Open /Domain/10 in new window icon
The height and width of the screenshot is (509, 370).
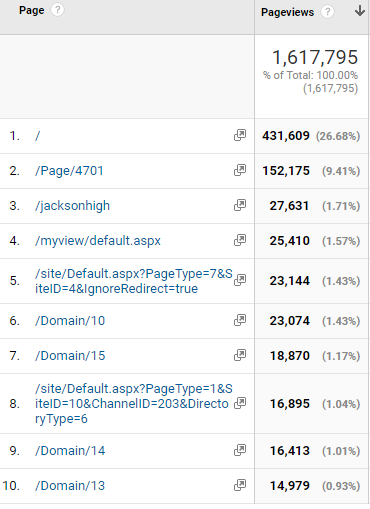pyautogui.click(x=240, y=320)
